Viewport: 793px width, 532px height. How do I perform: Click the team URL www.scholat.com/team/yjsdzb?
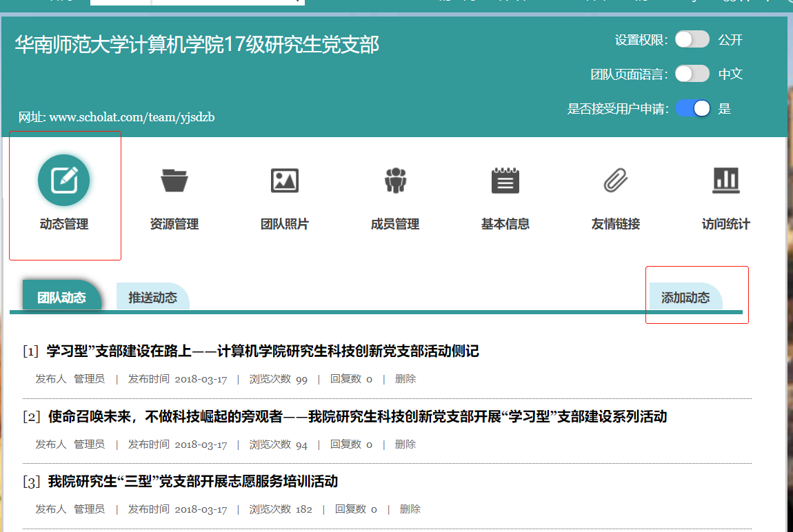click(x=132, y=117)
